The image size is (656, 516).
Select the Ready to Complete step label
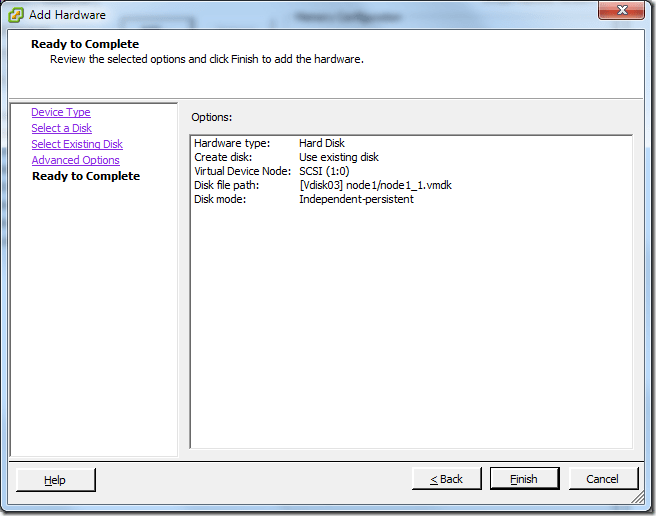coord(86,176)
